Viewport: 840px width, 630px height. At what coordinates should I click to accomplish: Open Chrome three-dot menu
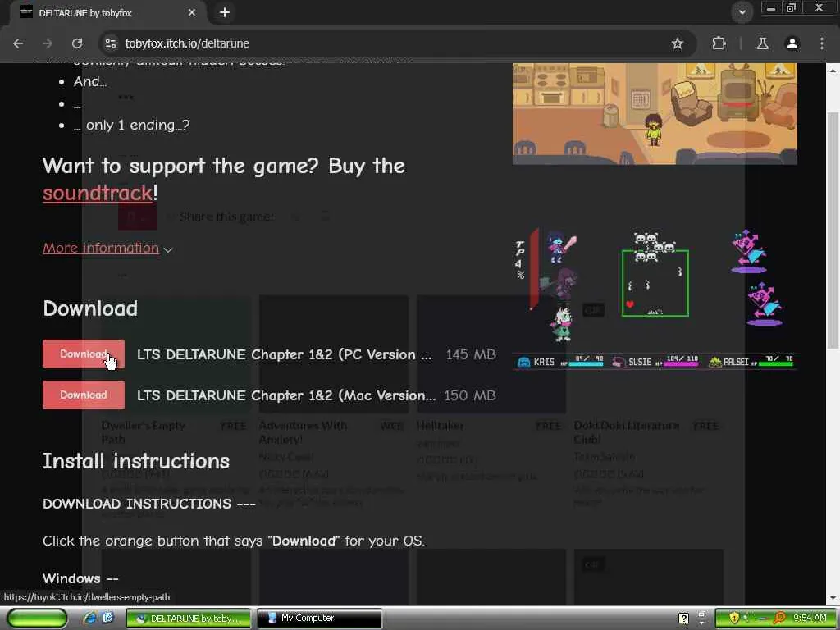[x=822, y=43]
